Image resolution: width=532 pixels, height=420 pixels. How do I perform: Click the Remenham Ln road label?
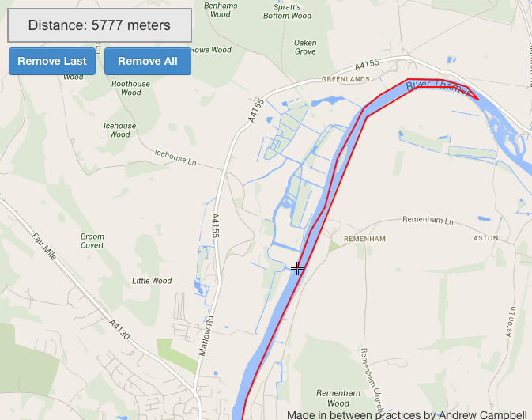click(x=428, y=220)
